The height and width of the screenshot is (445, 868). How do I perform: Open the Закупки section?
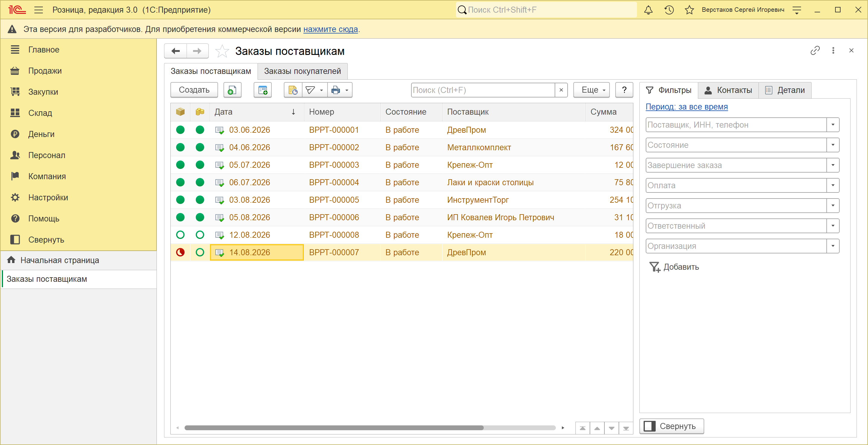(x=43, y=92)
